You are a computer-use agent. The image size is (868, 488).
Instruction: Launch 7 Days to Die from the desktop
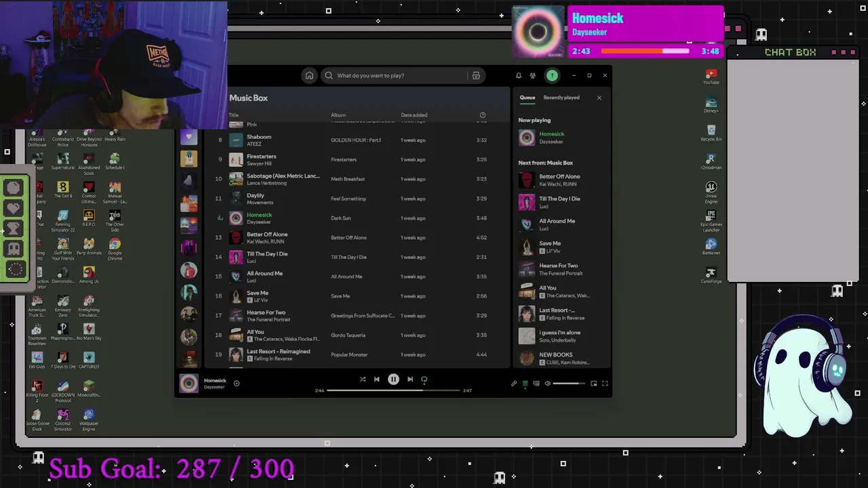[63, 360]
